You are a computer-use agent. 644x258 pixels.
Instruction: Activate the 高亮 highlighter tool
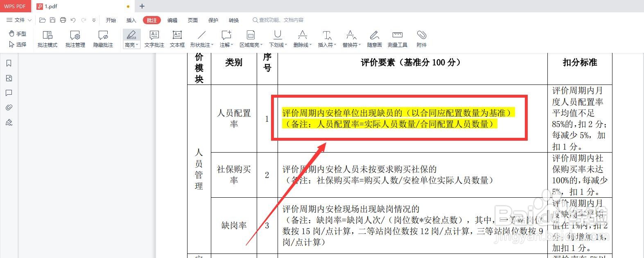131,35
